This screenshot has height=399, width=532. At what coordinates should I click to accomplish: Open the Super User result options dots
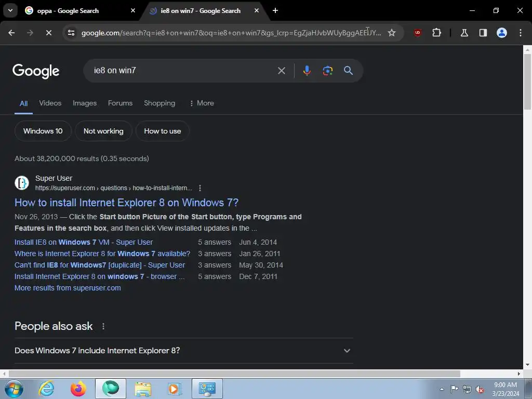pos(200,188)
